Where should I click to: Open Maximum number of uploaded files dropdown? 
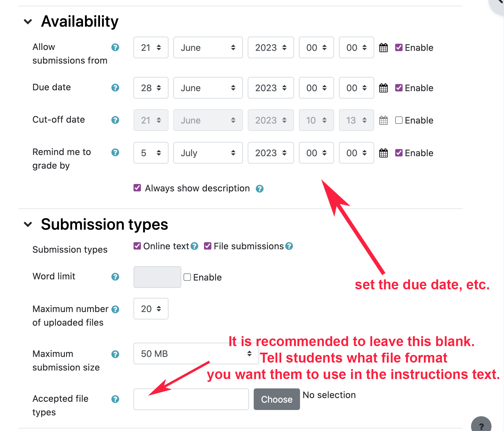tap(151, 309)
